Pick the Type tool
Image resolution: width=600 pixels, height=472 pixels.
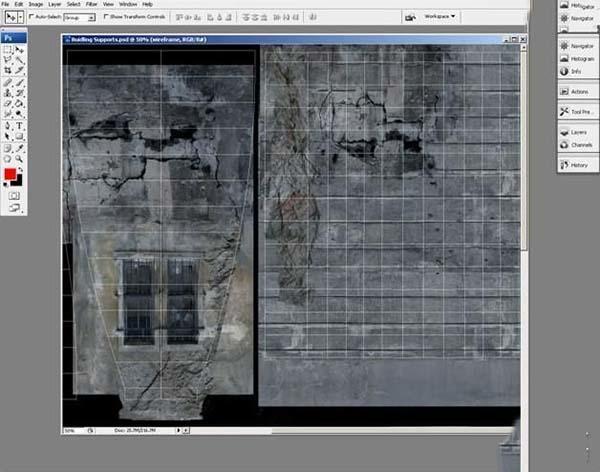coord(19,125)
